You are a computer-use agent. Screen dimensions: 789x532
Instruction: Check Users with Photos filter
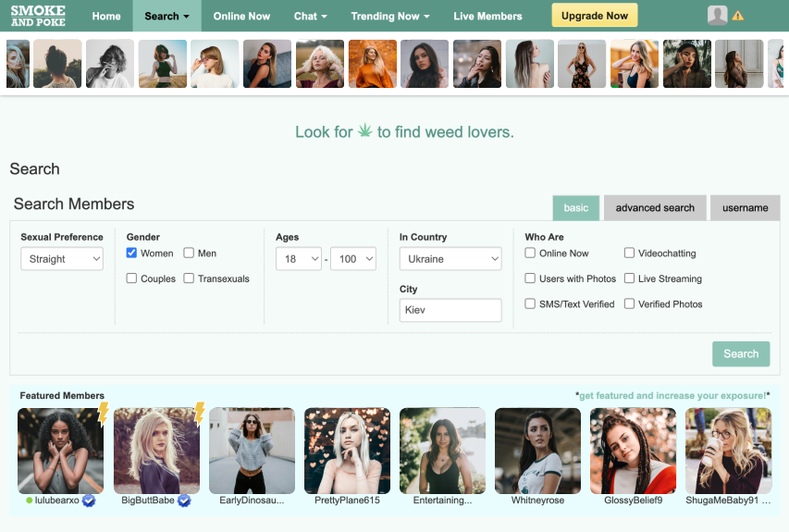(x=530, y=278)
